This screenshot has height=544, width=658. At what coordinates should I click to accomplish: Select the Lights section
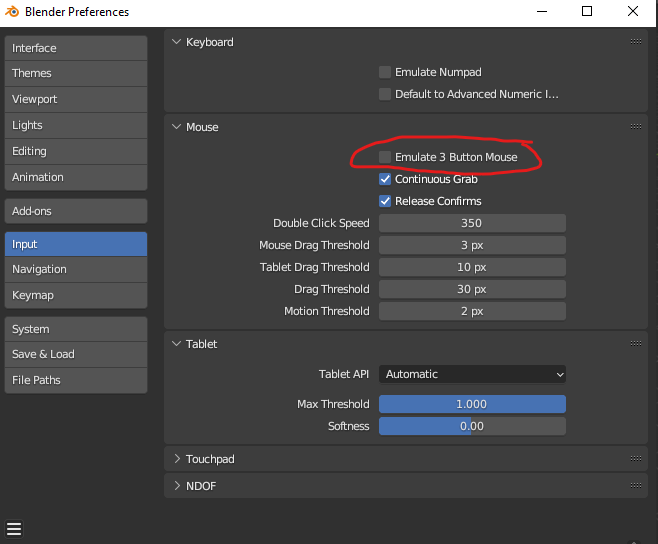click(x=76, y=126)
